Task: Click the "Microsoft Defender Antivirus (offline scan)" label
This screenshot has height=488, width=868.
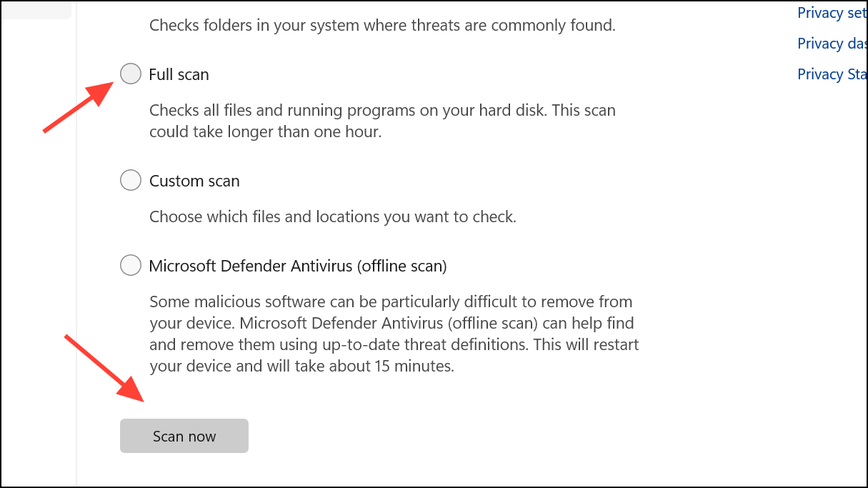Action: click(297, 266)
